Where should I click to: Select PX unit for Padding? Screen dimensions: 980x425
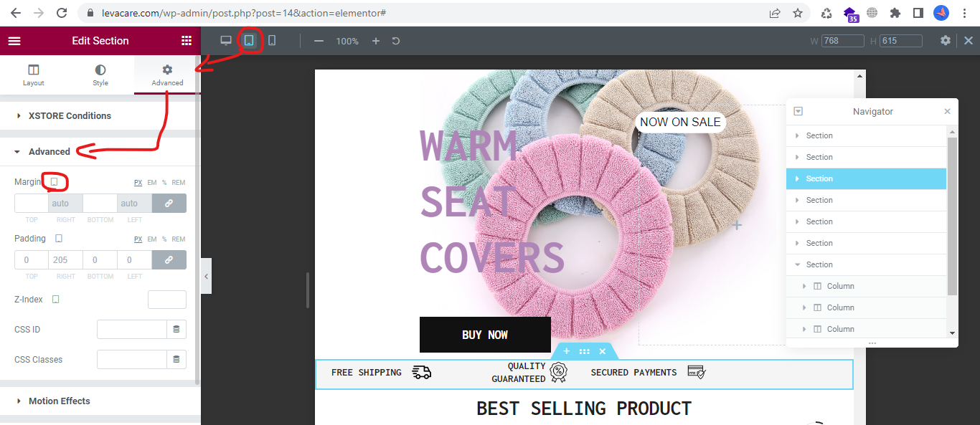click(x=138, y=239)
